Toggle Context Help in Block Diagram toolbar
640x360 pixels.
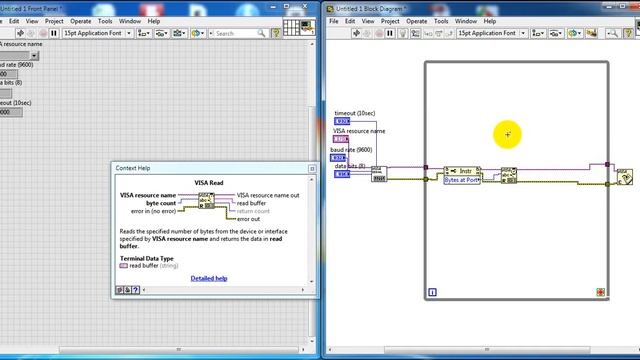(x=628, y=33)
